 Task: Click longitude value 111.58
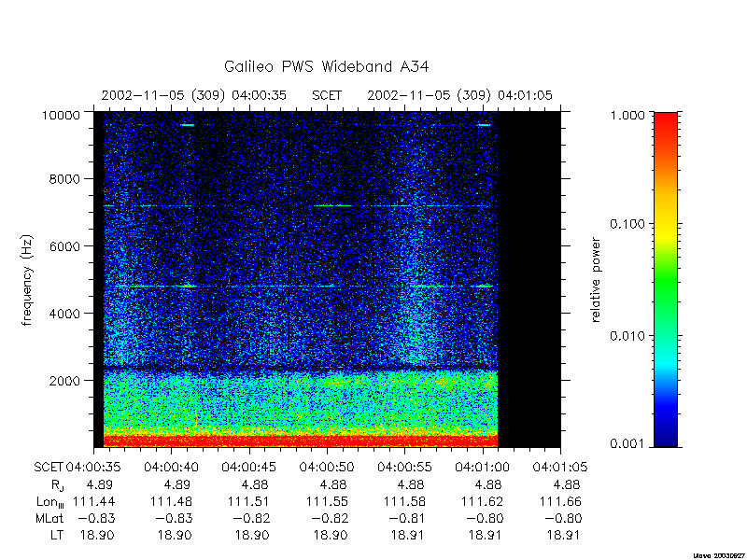coord(405,501)
